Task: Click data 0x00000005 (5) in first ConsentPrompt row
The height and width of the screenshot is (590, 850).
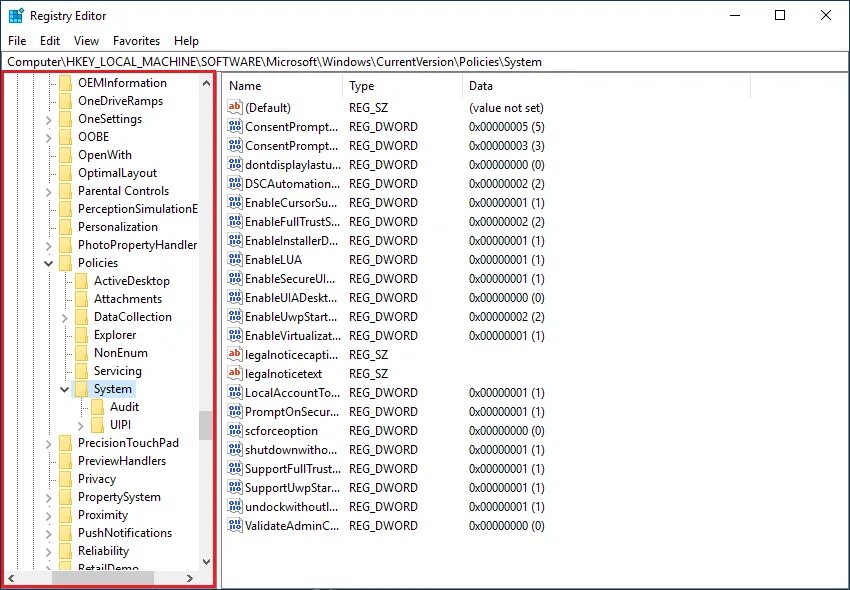Action: point(506,126)
